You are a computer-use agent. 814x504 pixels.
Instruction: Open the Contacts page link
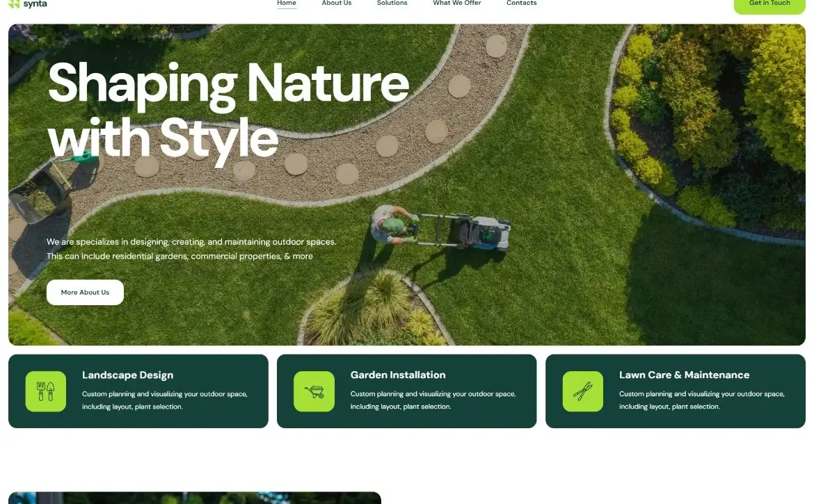pyautogui.click(x=521, y=3)
